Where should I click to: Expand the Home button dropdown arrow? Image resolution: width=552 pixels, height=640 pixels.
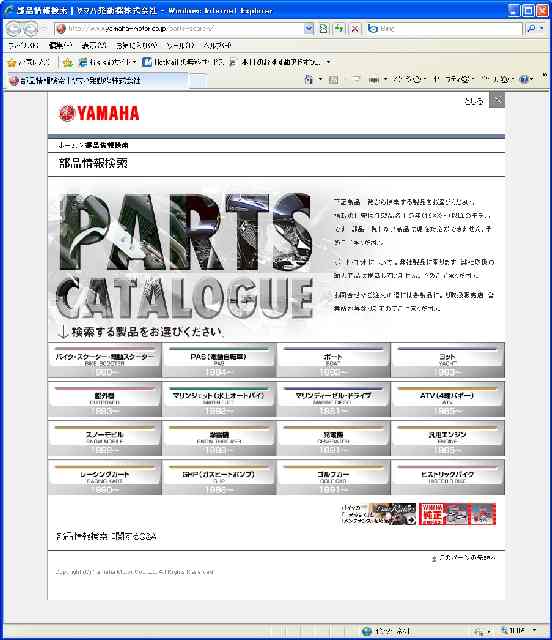(321, 79)
